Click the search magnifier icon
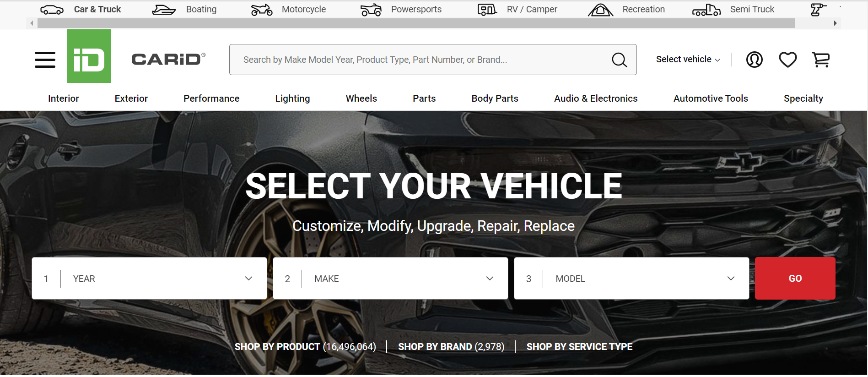The width and height of the screenshot is (868, 377). pos(620,60)
